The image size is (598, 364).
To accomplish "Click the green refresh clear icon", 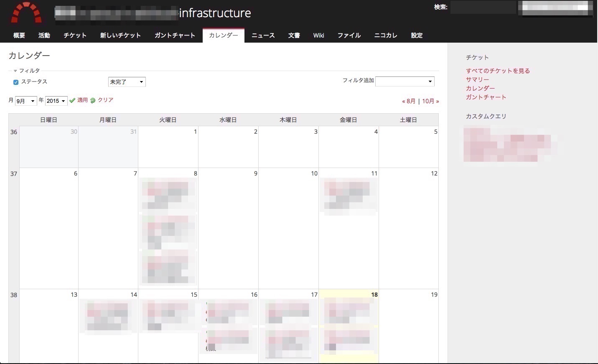I will coord(93,100).
